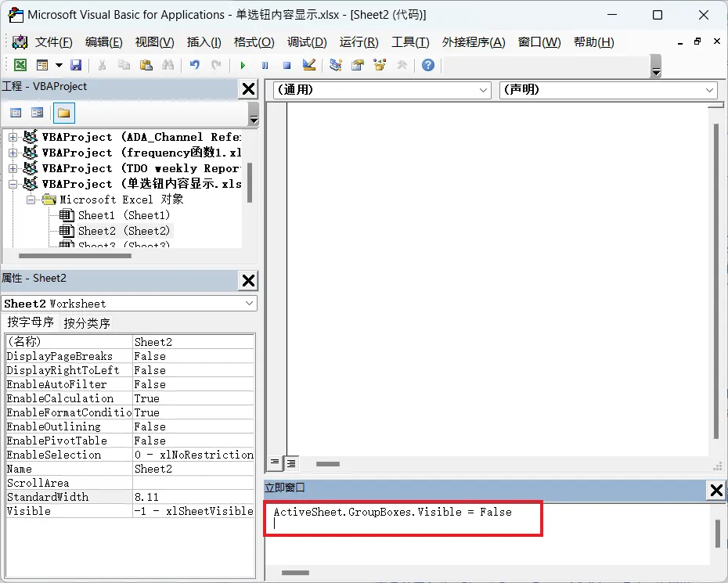The height and width of the screenshot is (583, 728).
Task: Open Project Explorer from toolbar icon
Action: click(336, 65)
